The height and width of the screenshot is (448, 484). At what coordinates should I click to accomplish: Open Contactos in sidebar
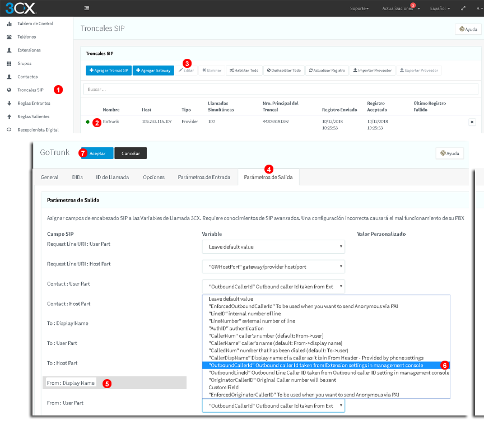[27, 77]
